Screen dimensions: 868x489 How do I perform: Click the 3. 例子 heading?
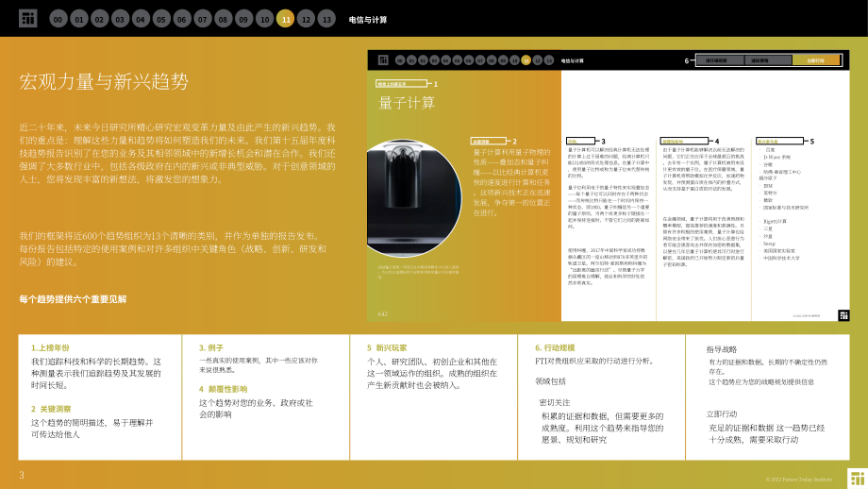(x=211, y=347)
